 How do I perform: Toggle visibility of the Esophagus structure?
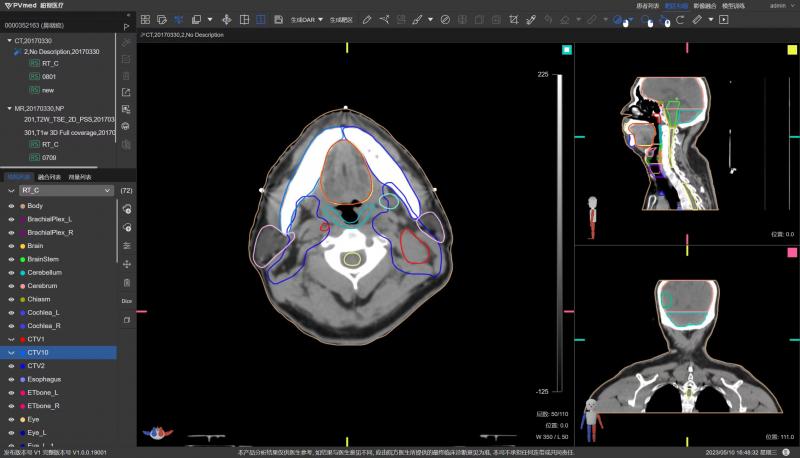pos(11,380)
